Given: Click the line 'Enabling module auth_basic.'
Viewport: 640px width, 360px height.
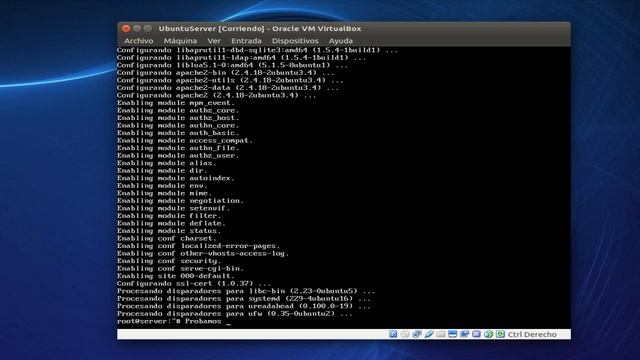Looking at the screenshot, I should point(178,133).
